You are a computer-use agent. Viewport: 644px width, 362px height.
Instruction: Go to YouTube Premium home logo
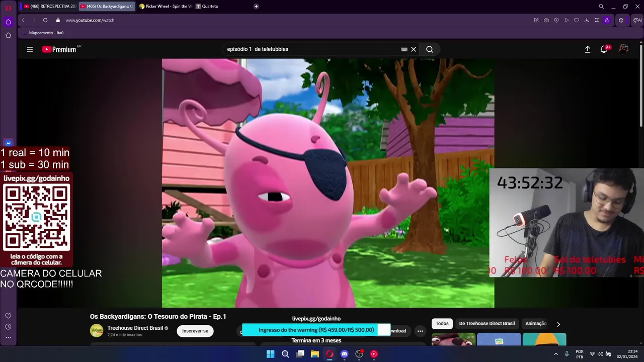pos(59,49)
